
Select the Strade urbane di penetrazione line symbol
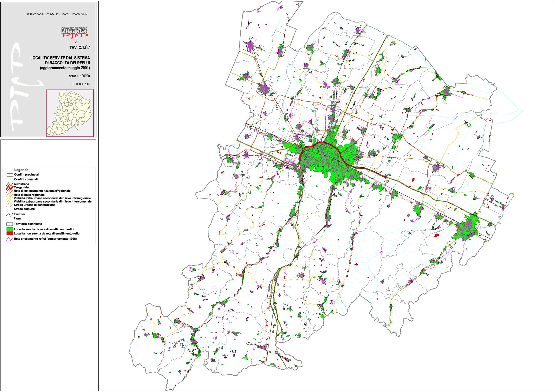tap(10, 205)
